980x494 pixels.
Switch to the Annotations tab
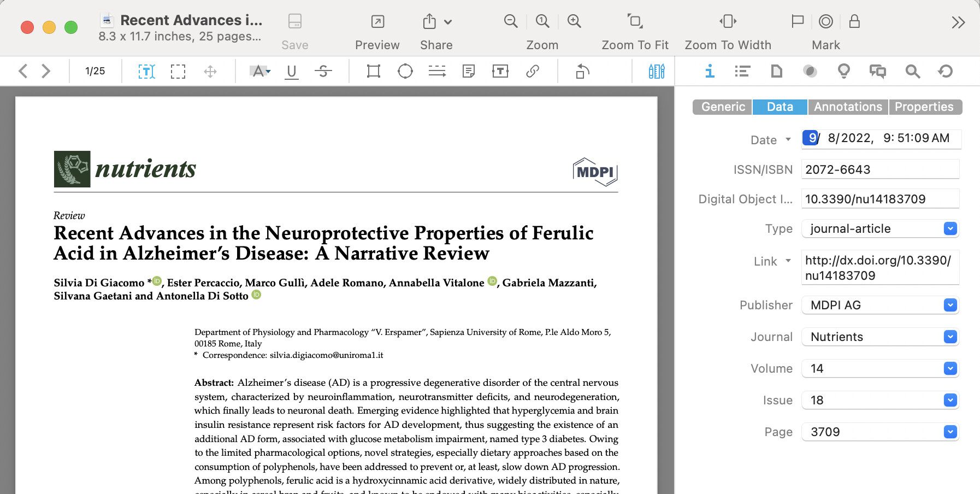tap(848, 107)
